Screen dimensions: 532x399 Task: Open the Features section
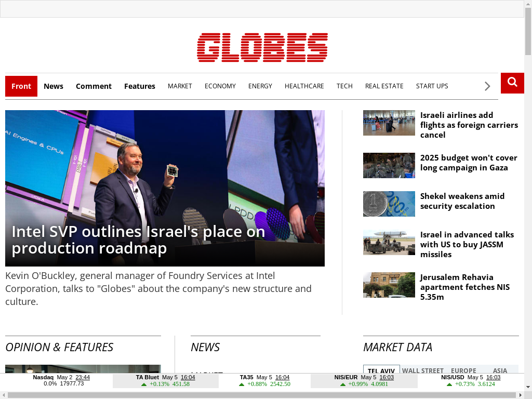[x=139, y=86]
